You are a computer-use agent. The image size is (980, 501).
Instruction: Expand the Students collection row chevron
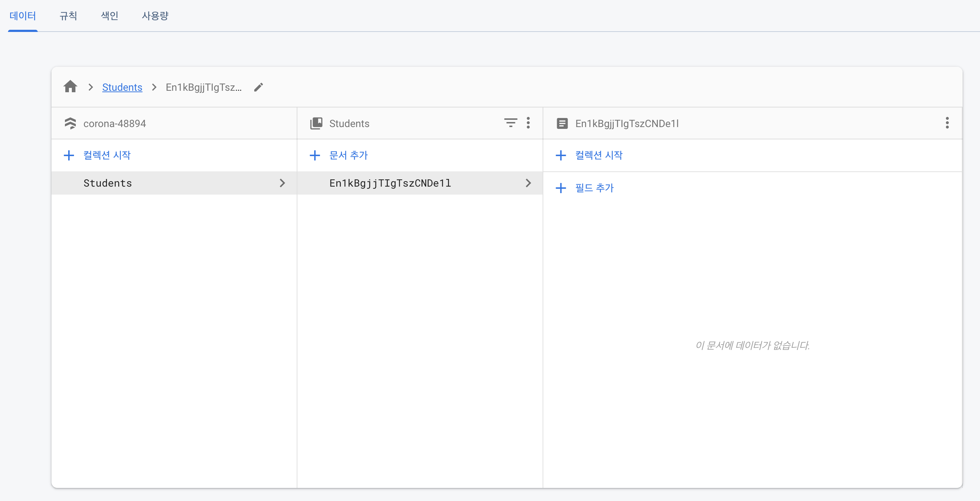point(282,183)
